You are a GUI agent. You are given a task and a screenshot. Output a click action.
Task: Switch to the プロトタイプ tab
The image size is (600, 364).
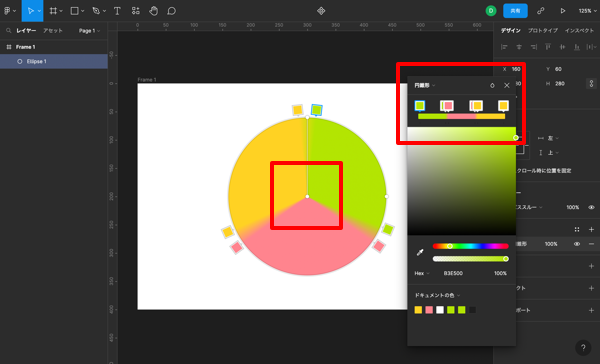click(543, 31)
